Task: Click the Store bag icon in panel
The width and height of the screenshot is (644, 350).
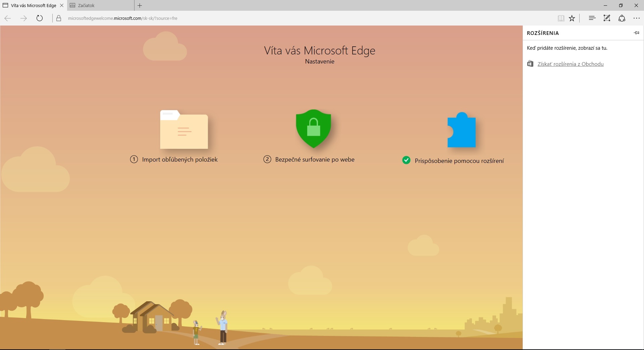Action: 530,63
